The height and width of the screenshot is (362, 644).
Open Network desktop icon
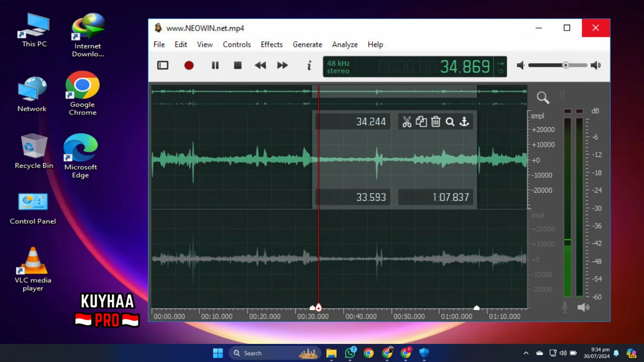[32, 95]
